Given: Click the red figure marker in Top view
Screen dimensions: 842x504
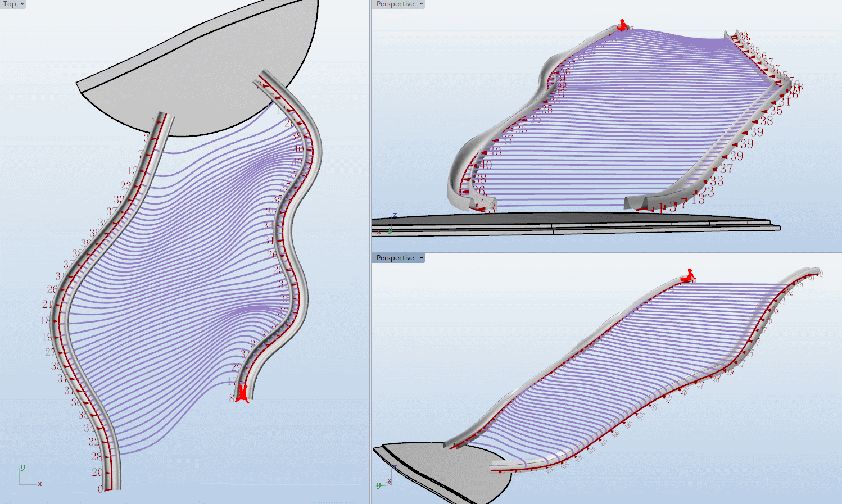Looking at the screenshot, I should click(242, 393).
